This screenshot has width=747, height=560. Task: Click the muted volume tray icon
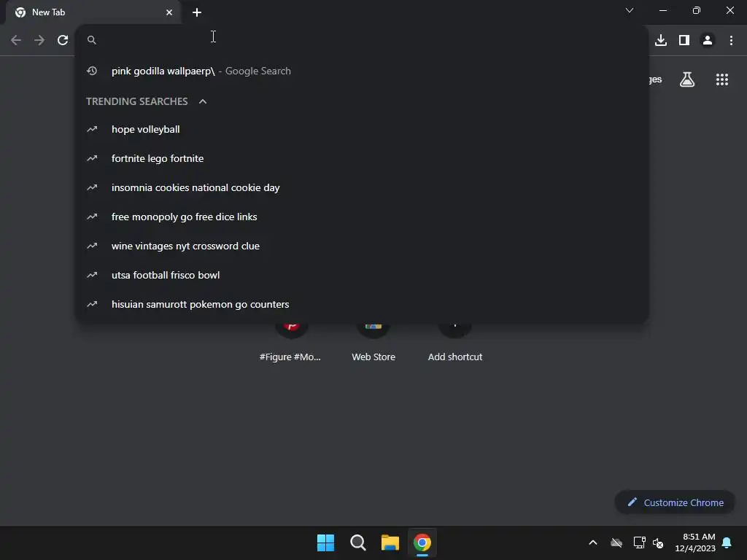point(658,542)
